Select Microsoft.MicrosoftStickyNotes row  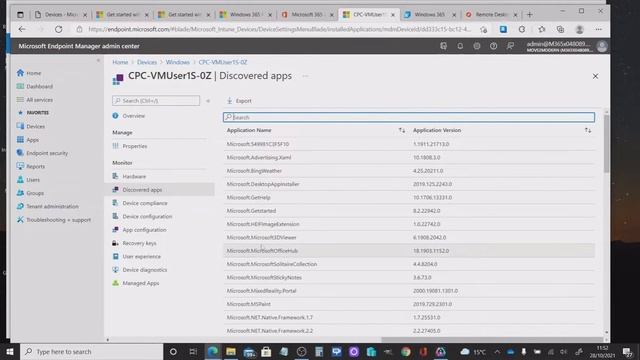coord(409,278)
